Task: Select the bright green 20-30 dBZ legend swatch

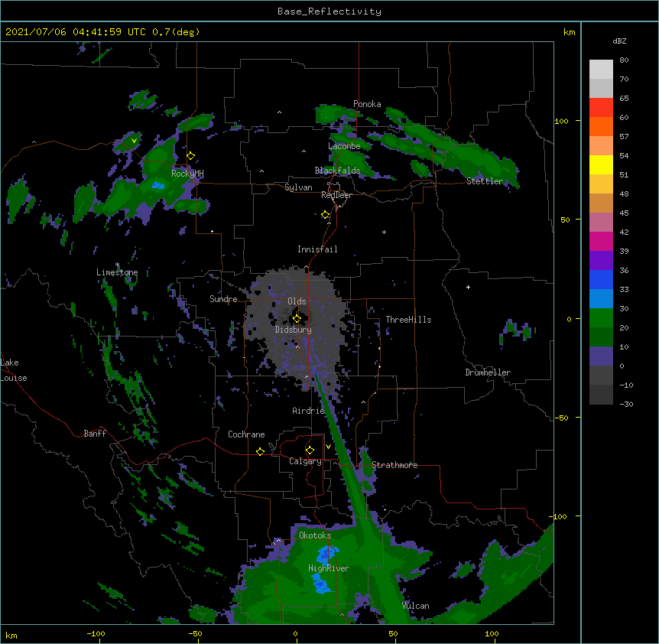Action: click(x=601, y=318)
